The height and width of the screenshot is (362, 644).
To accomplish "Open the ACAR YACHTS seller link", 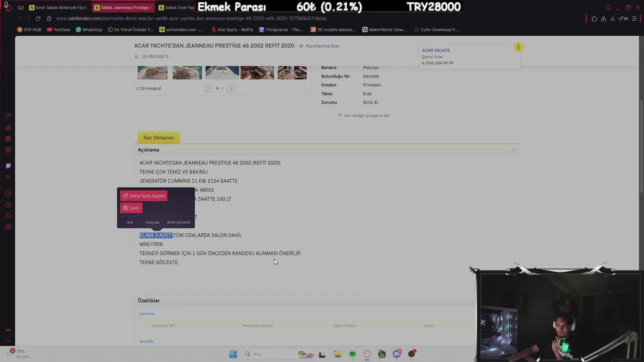I will [436, 50].
